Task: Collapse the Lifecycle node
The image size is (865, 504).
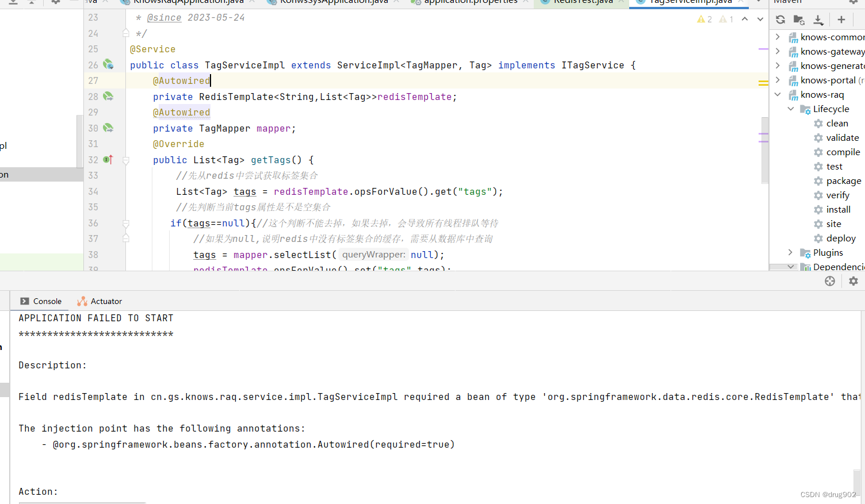Action: pos(790,109)
